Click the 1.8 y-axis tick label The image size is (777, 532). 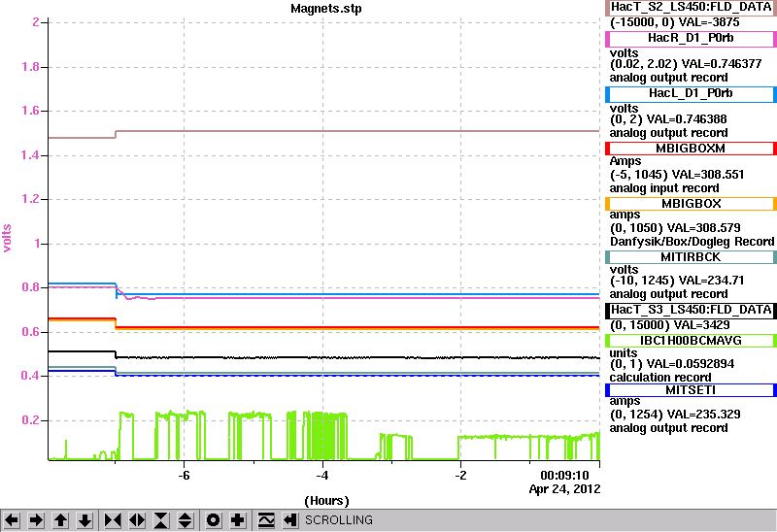tap(31, 67)
